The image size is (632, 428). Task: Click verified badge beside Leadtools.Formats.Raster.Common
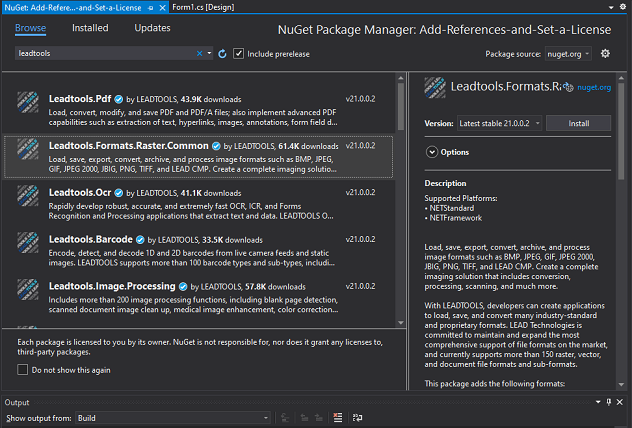pyautogui.click(x=216, y=146)
